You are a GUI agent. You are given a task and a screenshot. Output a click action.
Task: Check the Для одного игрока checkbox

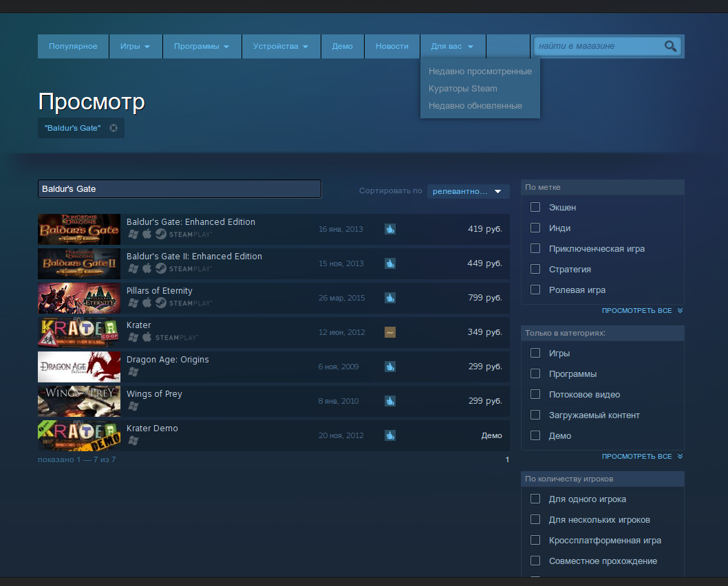[535, 499]
